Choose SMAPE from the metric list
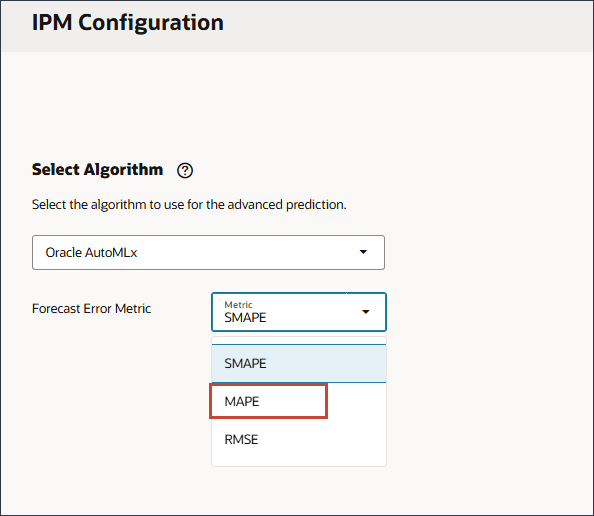Viewport: 594px width, 516px height. pyautogui.click(x=299, y=363)
